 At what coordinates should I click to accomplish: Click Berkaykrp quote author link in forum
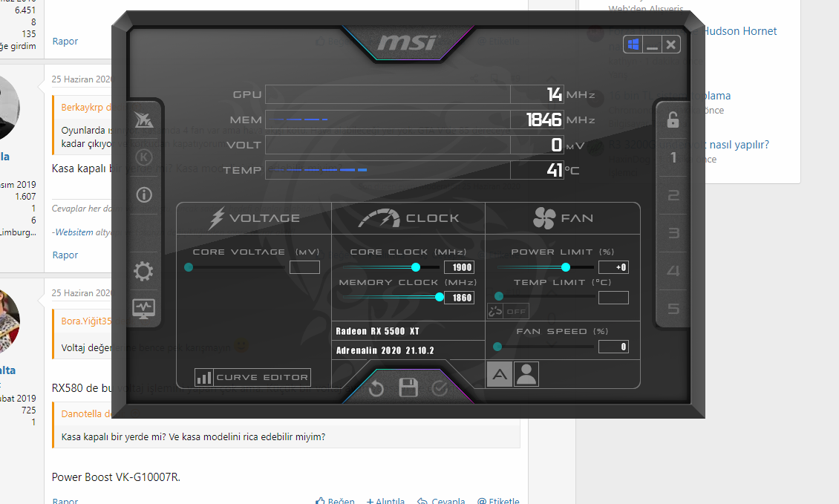point(82,107)
